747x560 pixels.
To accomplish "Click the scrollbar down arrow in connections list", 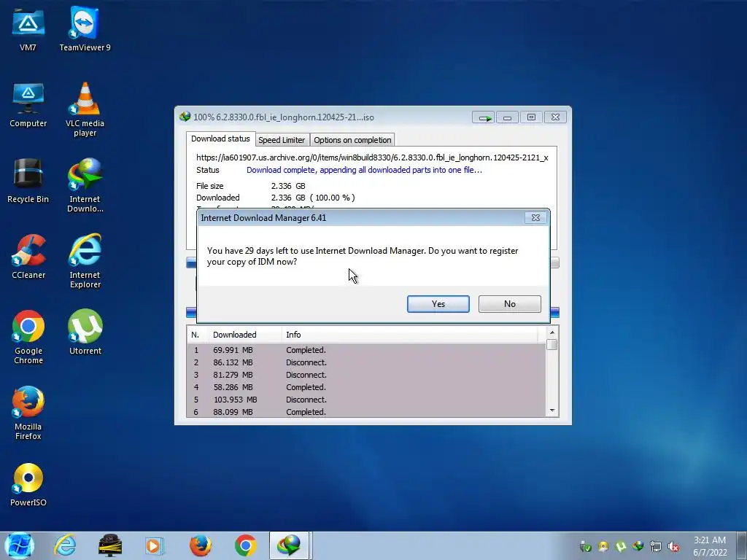I will pyautogui.click(x=552, y=411).
